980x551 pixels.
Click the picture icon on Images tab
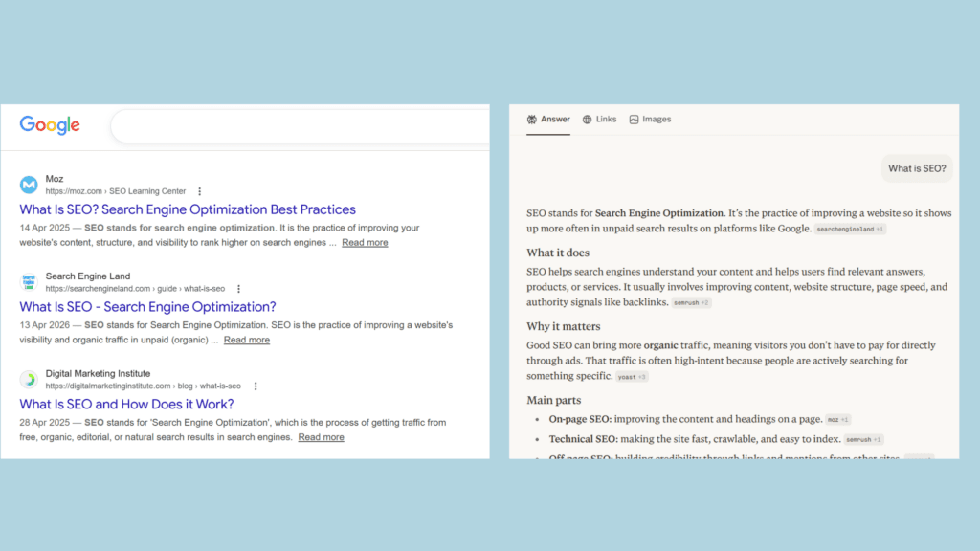coord(634,120)
